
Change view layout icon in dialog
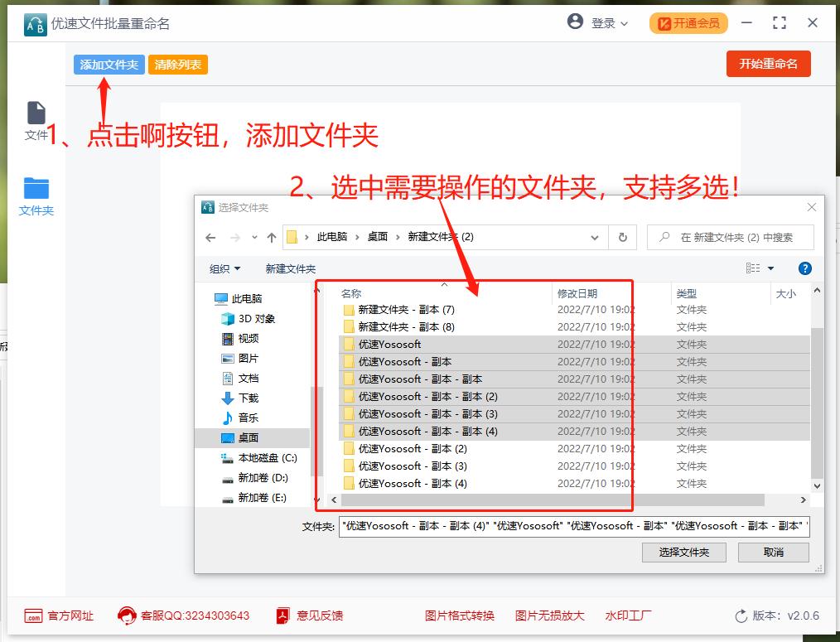753,268
